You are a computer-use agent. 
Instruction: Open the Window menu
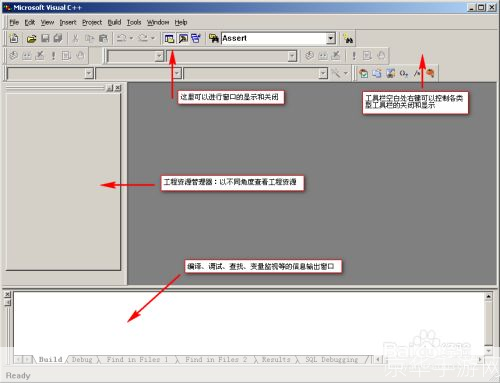[158, 22]
